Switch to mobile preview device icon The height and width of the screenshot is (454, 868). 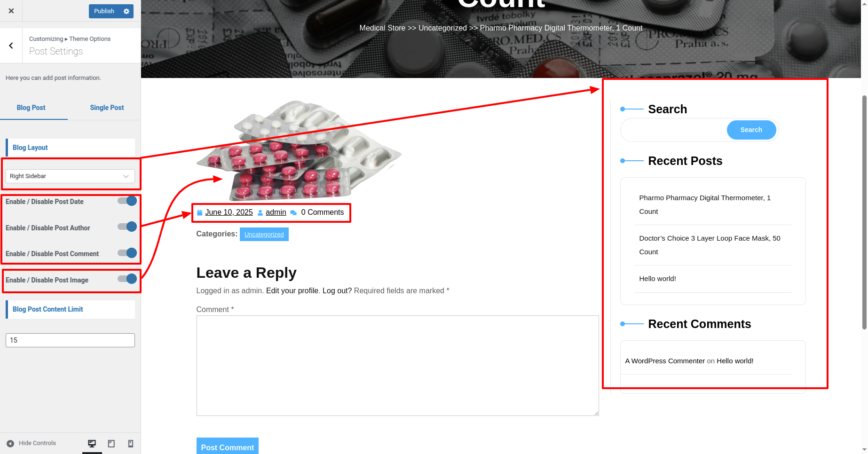pos(131,443)
